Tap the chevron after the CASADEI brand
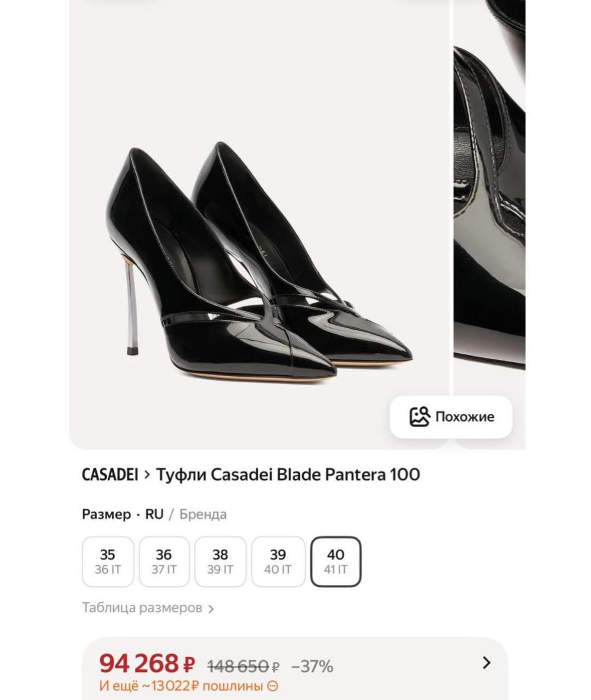This screenshot has height=700, width=591. pyautogui.click(x=147, y=475)
